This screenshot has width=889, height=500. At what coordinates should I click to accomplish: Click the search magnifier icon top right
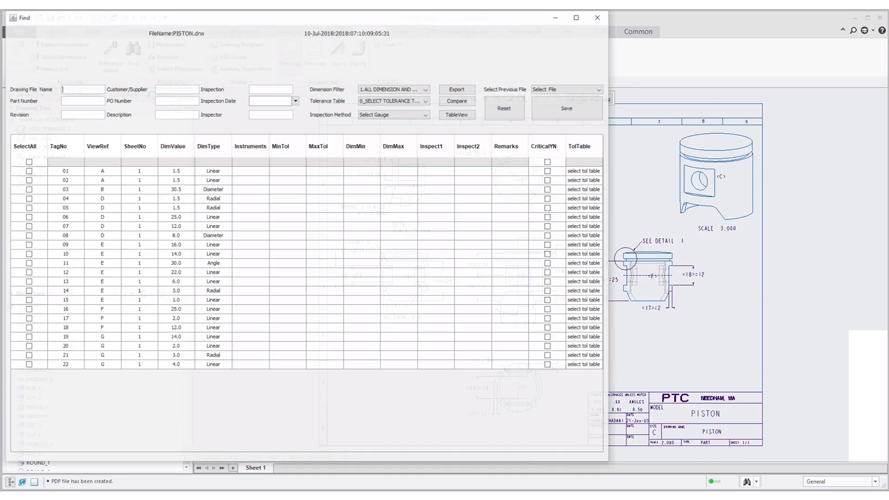pyautogui.click(x=853, y=31)
